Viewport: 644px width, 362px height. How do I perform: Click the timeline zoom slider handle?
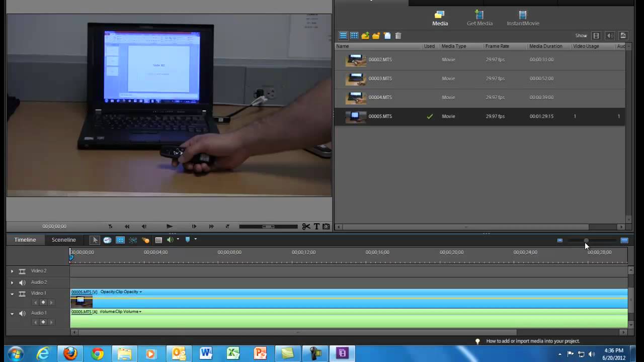point(586,240)
